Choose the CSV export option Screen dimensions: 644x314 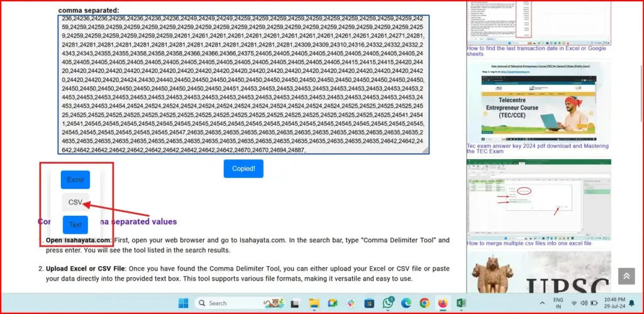tap(75, 203)
